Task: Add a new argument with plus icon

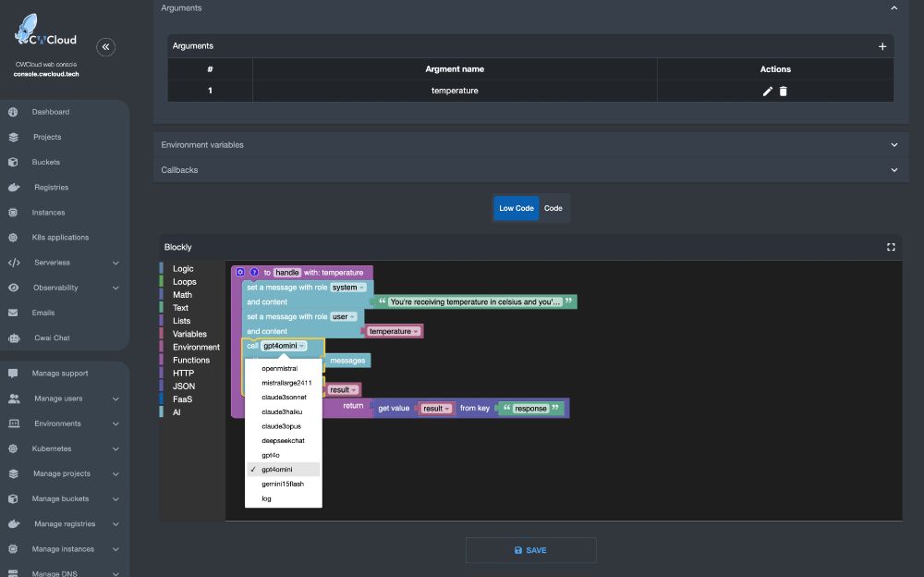Action: 882,46
